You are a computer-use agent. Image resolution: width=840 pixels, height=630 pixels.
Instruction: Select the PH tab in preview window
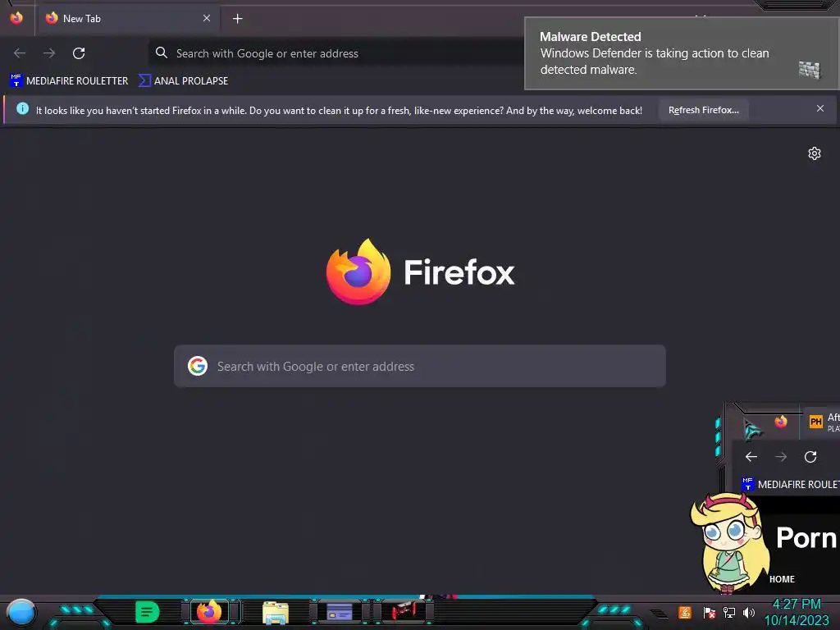(822, 422)
